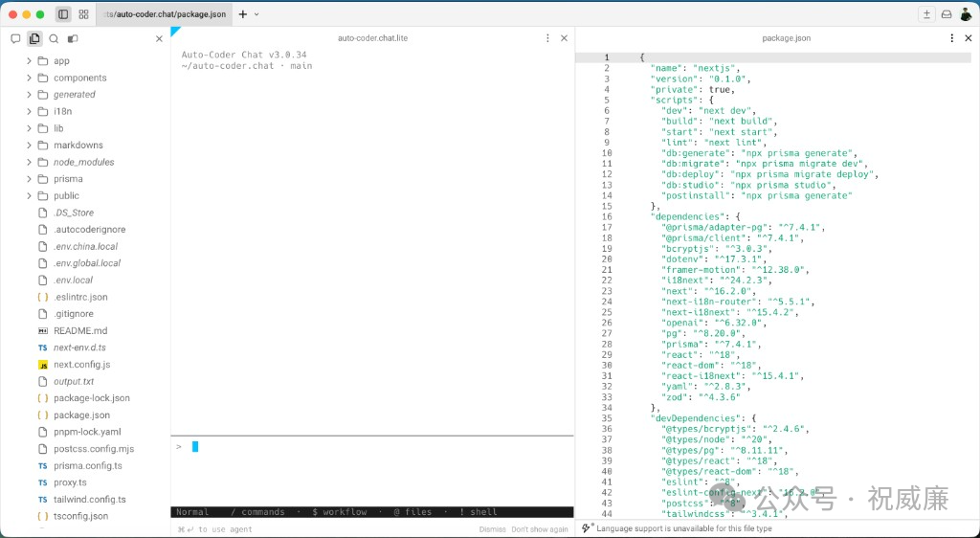980x538 pixels.
Task: Click the $ workflow hint
Action: point(340,512)
